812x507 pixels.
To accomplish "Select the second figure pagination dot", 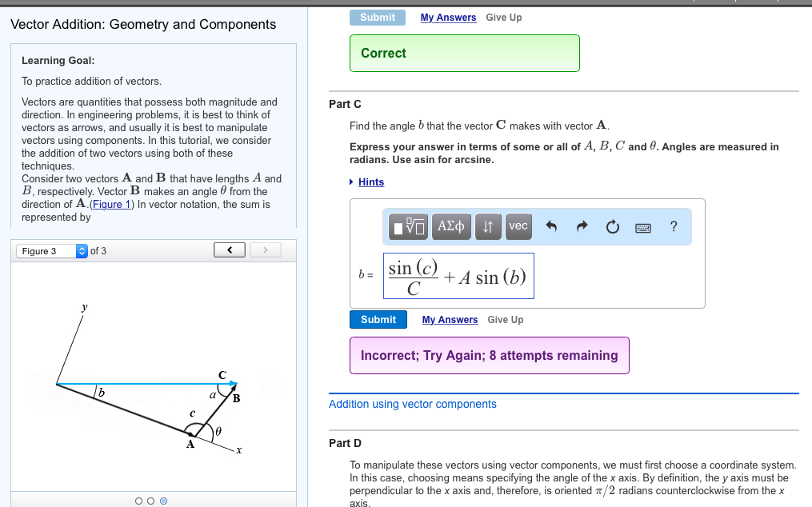I will click(150, 501).
